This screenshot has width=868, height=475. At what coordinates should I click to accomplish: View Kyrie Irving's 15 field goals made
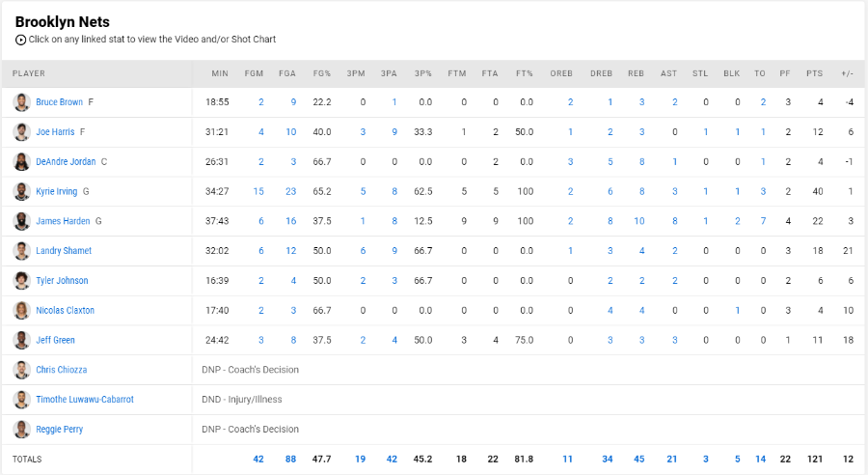[258, 191]
